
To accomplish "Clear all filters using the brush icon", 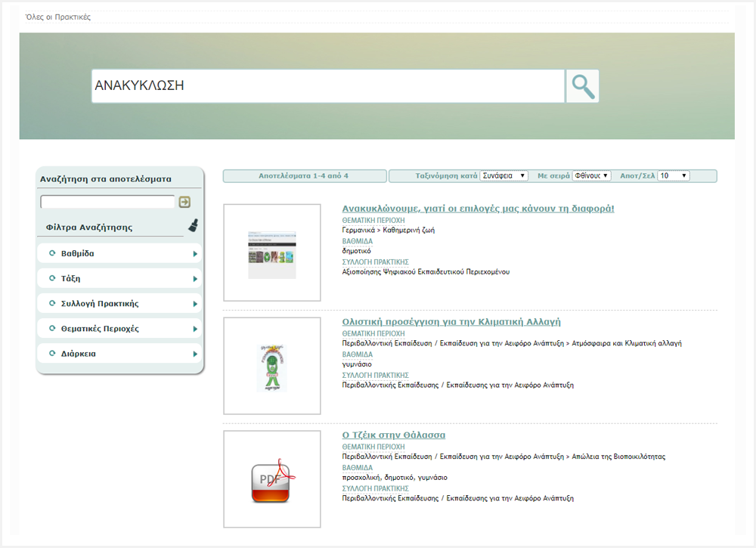I will click(194, 224).
